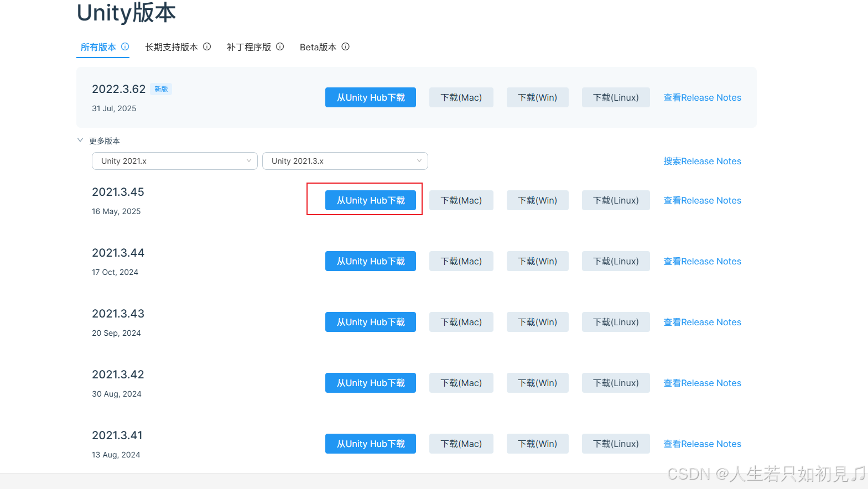Download Win build of 2021.3.41

pyautogui.click(x=538, y=444)
